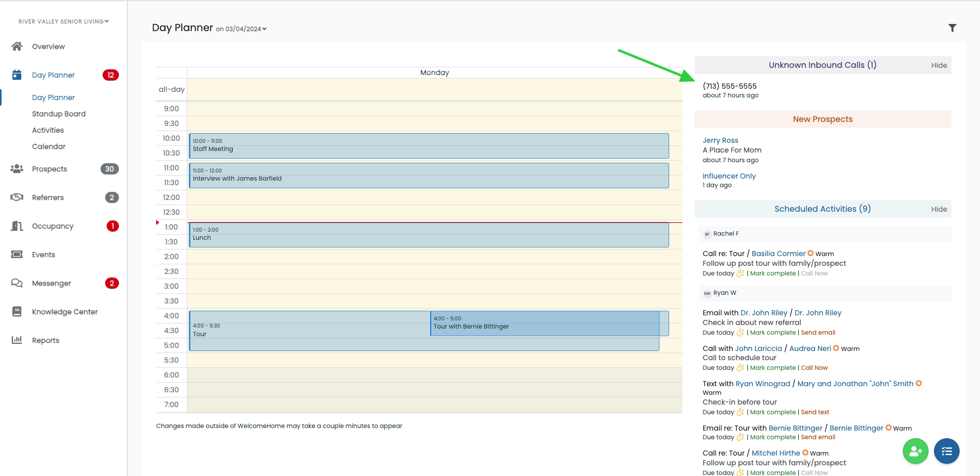Open Occupancy menu item
The width and height of the screenshot is (980, 476).
coord(53,226)
